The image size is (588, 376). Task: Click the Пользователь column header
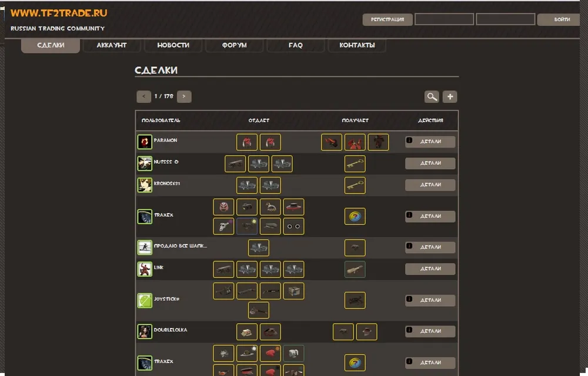pyautogui.click(x=161, y=120)
